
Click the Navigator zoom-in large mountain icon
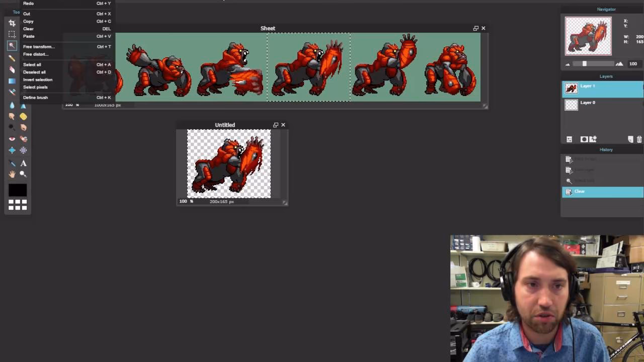619,64
